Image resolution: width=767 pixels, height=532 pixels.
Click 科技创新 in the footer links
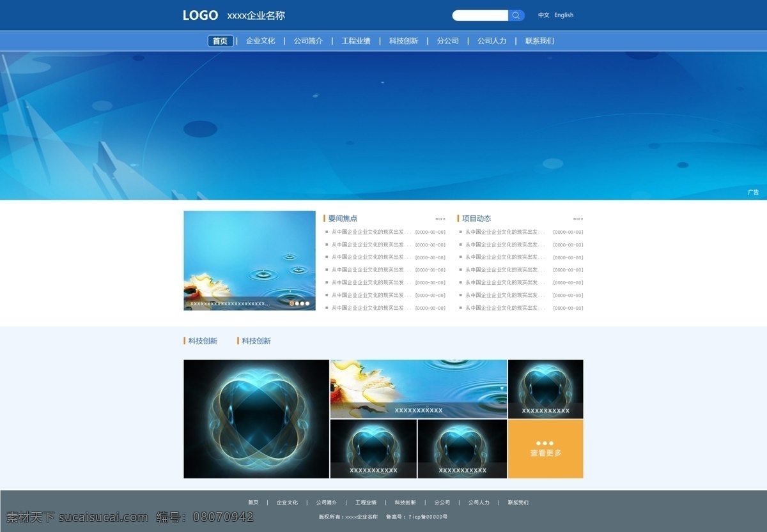(x=405, y=503)
